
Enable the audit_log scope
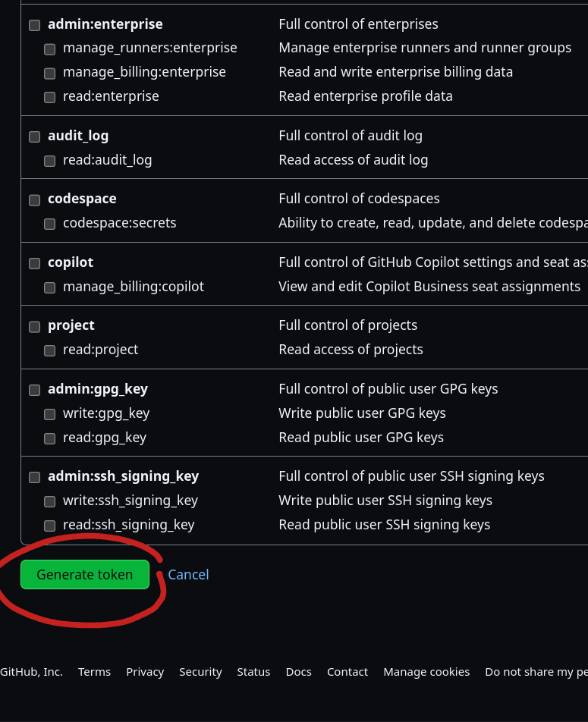click(34, 137)
